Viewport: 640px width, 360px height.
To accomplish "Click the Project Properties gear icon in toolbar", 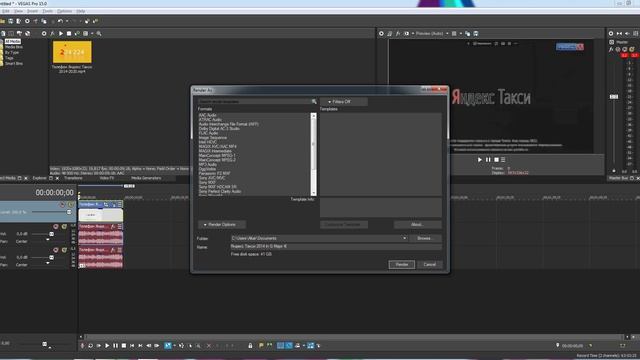I will click(x=27, y=21).
